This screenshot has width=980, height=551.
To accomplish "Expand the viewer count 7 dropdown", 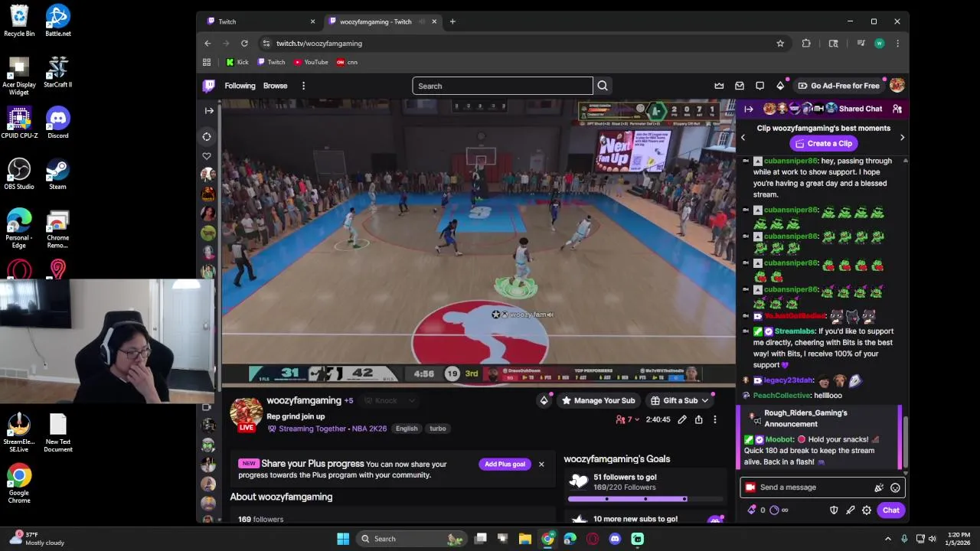I will (628, 419).
